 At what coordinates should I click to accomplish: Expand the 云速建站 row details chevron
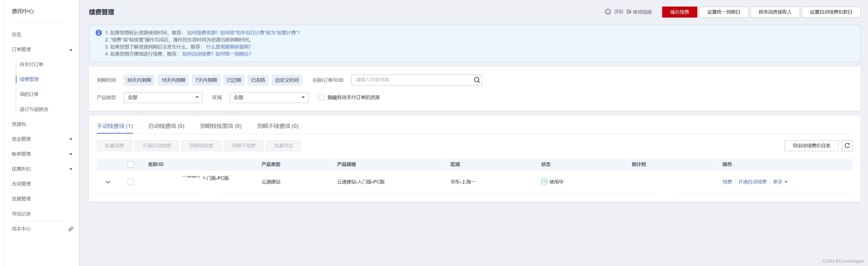[x=108, y=182]
